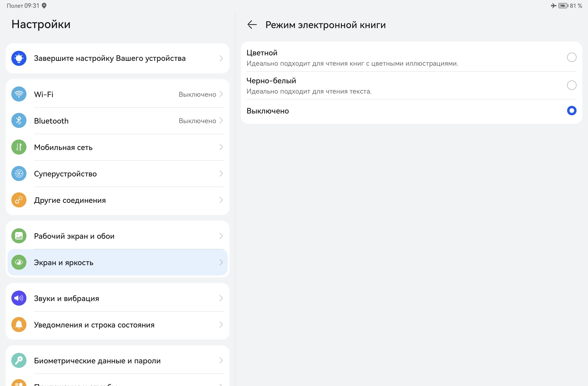This screenshot has width=588, height=386.
Task: Tap Wi-Fi status Выключено text
Action: (x=197, y=95)
